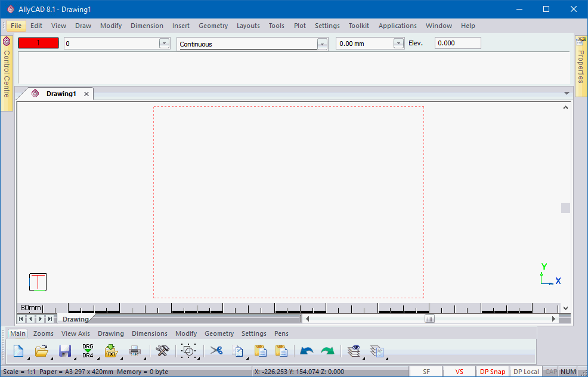Switch to the Zooms toolbar tab
The width and height of the screenshot is (588, 377).
pyautogui.click(x=43, y=333)
